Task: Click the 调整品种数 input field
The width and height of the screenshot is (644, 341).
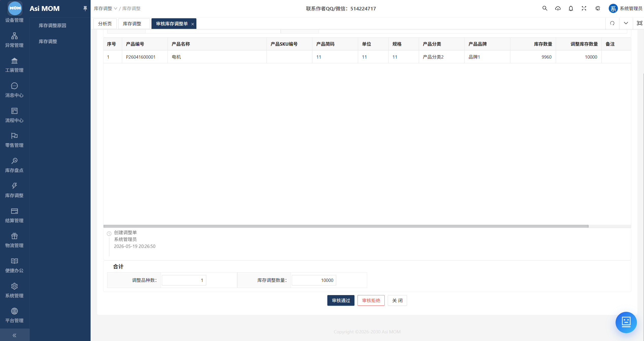Action: [184, 280]
